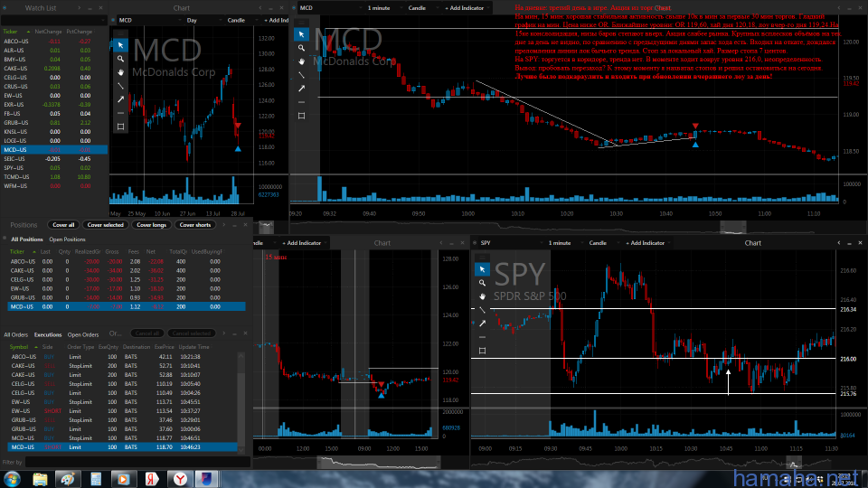This screenshot has width=868, height=488.
Task: Select pointer tool in MCD Day chart
Action: [x=120, y=45]
